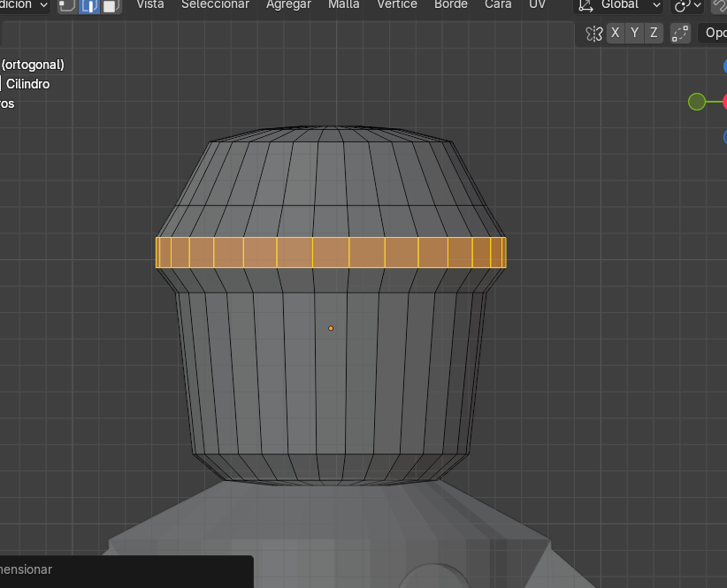Switch to face selection mode
This screenshot has width=727, height=588.
click(110, 5)
